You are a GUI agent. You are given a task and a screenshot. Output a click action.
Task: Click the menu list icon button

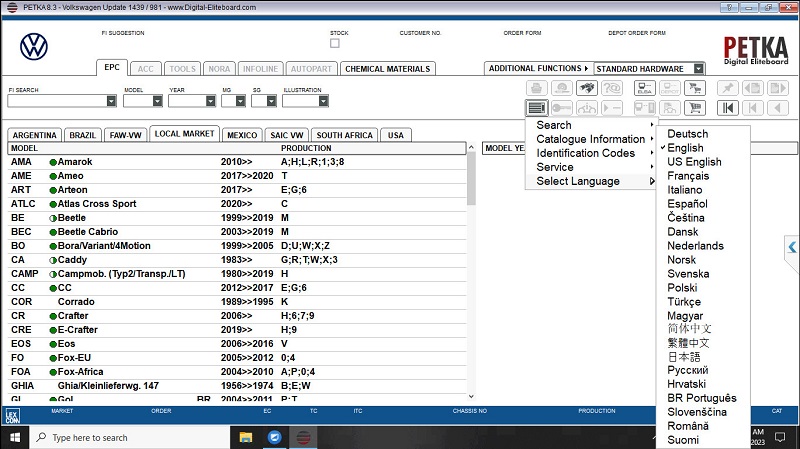tap(536, 108)
